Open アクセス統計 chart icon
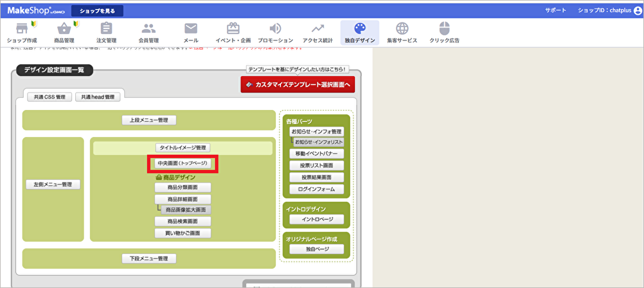This screenshot has height=288, width=644. click(318, 28)
